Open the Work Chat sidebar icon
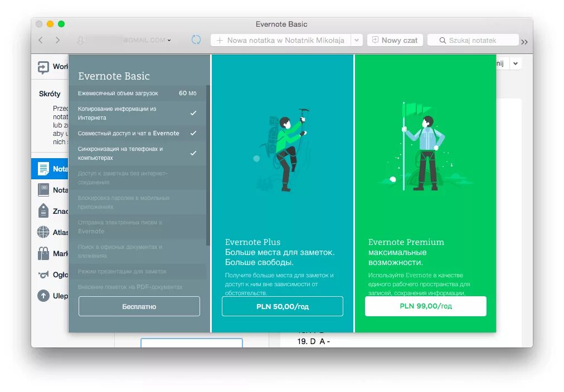 pyautogui.click(x=43, y=67)
